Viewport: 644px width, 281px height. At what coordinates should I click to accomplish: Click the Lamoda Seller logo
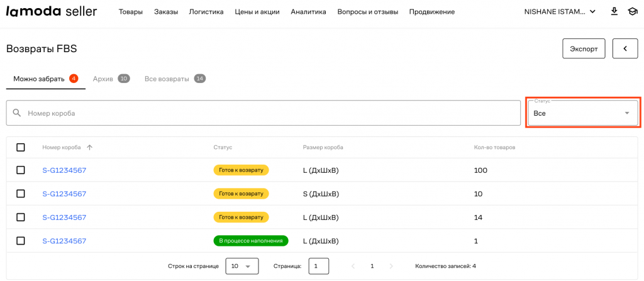52,11
